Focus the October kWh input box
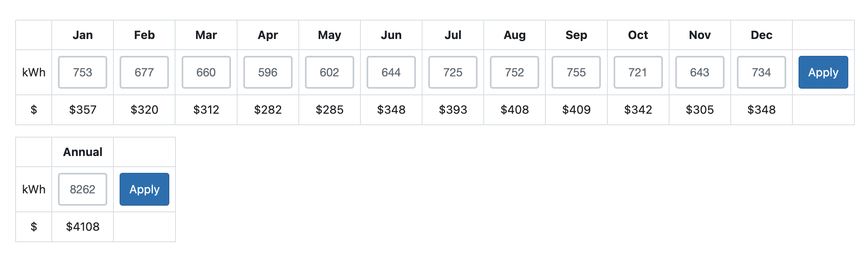Screen dimensions: 868x257 click(638, 72)
